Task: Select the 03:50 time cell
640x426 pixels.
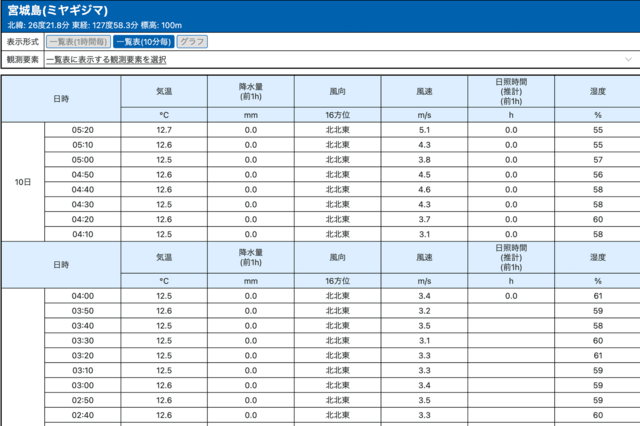Action: (x=82, y=311)
